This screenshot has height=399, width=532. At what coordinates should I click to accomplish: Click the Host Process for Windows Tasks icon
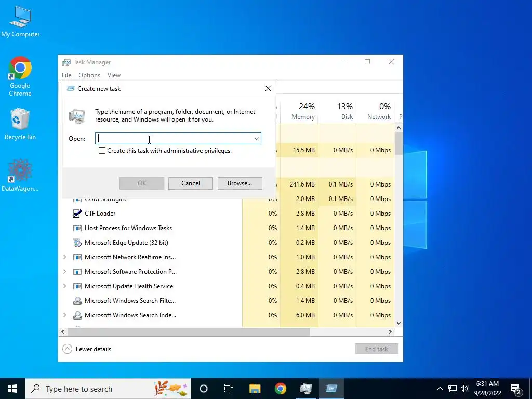[77, 228]
